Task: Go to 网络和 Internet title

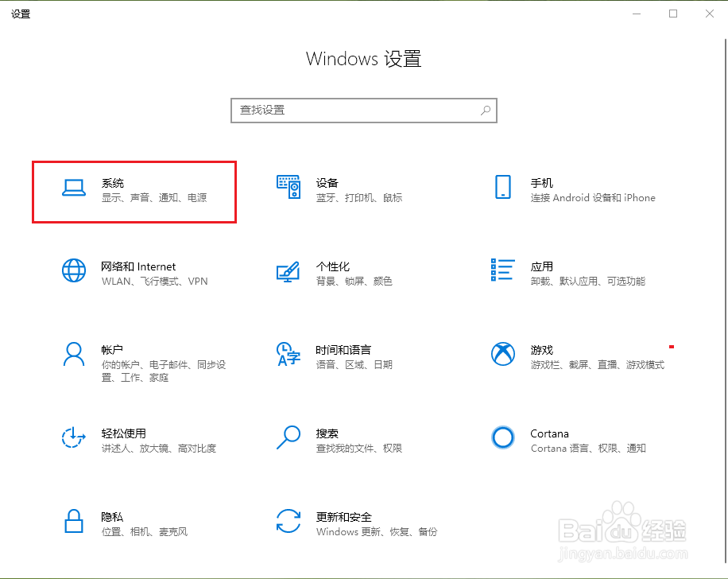Action: (138, 266)
